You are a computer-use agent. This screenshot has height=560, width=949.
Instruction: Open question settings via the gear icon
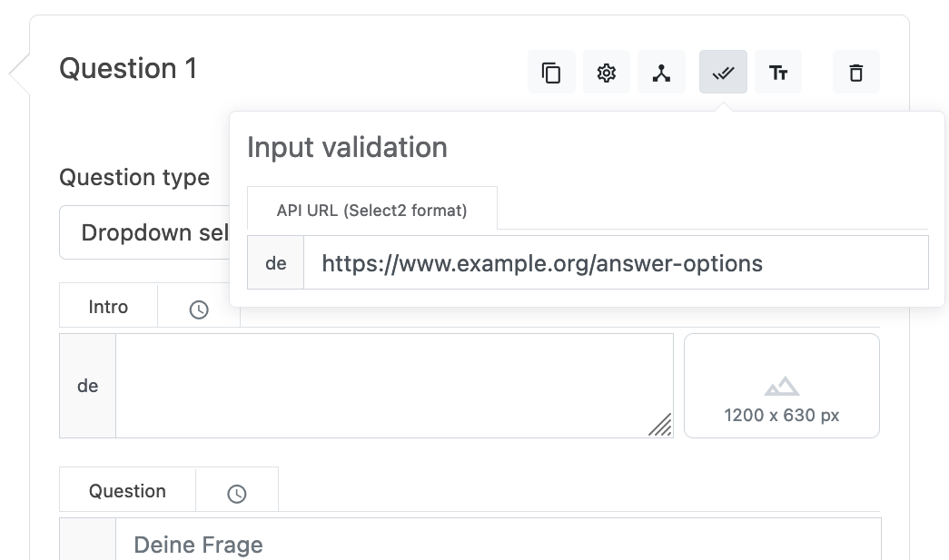point(607,73)
